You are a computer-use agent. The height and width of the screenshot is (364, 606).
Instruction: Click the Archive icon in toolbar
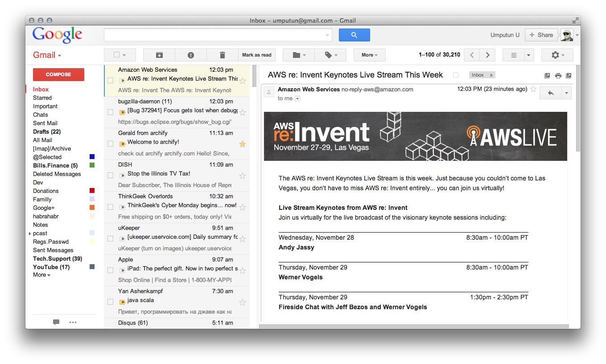click(159, 55)
